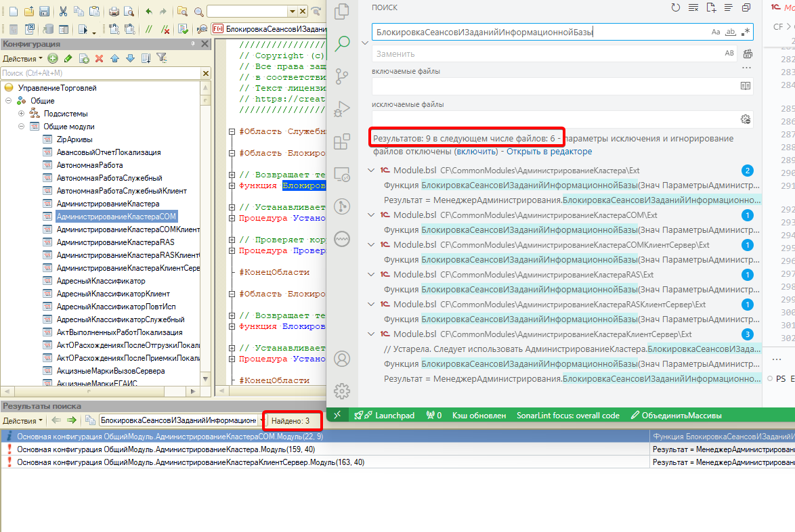Select the Search magnifier in the activity bar

coord(342,43)
